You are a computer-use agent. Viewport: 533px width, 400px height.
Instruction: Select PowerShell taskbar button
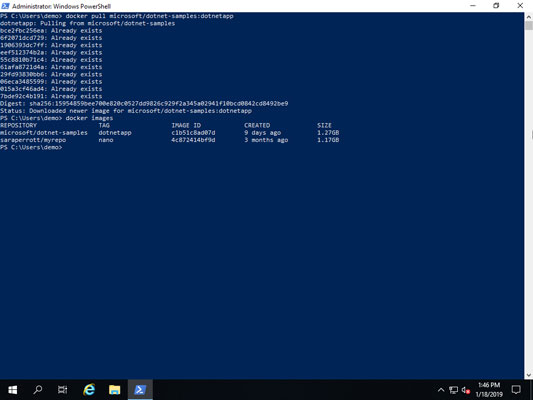[x=140, y=390]
